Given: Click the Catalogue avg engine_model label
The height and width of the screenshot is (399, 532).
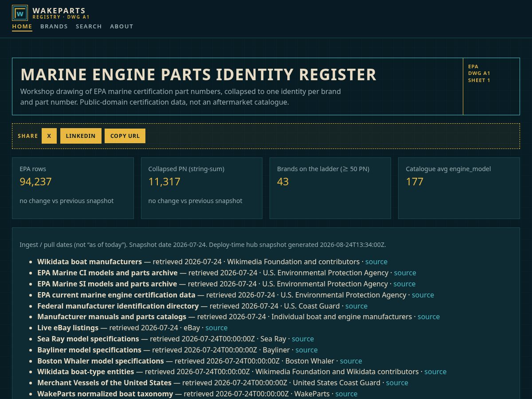Looking at the screenshot, I should click(448, 169).
